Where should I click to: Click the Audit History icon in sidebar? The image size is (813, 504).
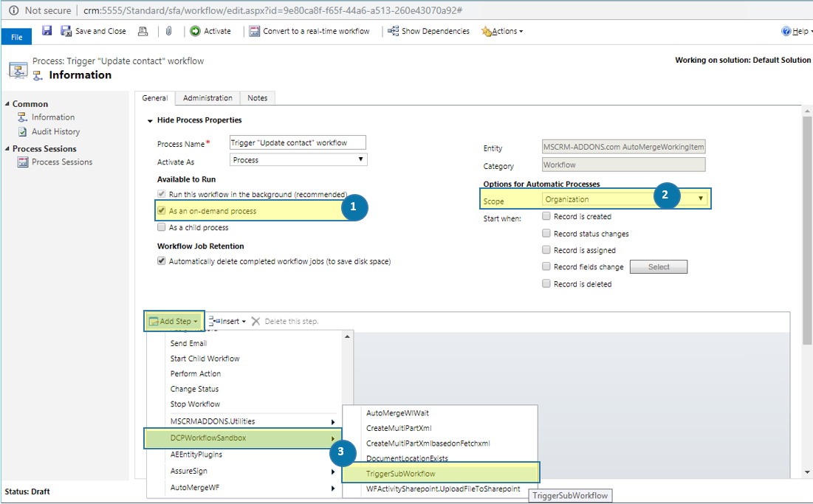[x=23, y=131]
